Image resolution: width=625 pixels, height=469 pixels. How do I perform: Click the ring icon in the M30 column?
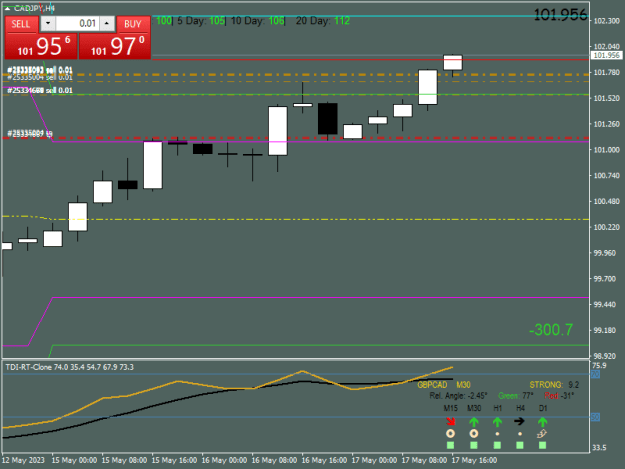[x=474, y=434]
